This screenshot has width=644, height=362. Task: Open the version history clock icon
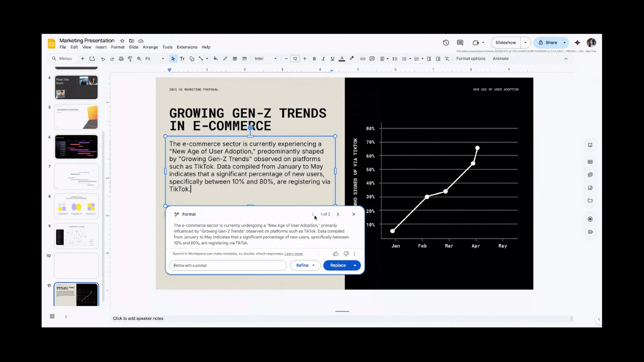[x=446, y=43]
